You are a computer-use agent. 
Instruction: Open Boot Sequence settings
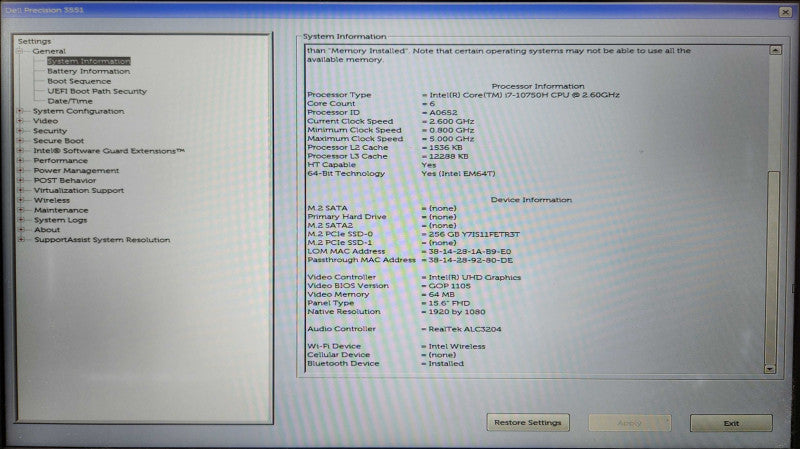(79, 81)
